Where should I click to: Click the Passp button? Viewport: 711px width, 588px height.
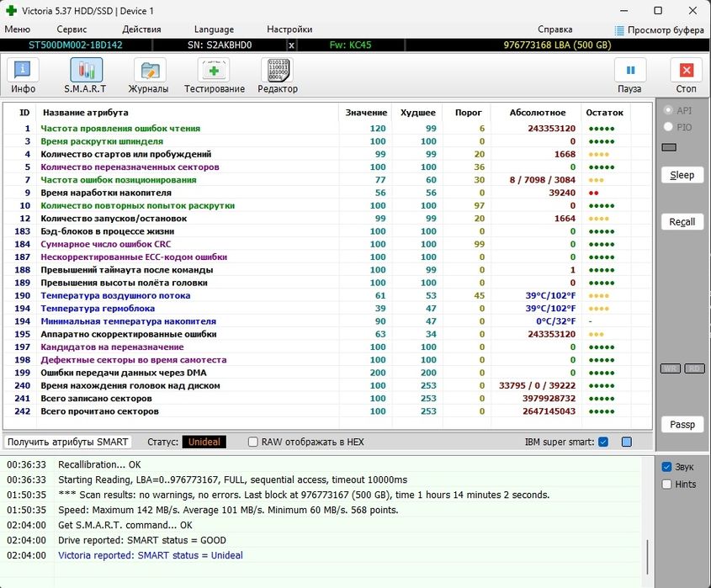tap(682, 425)
